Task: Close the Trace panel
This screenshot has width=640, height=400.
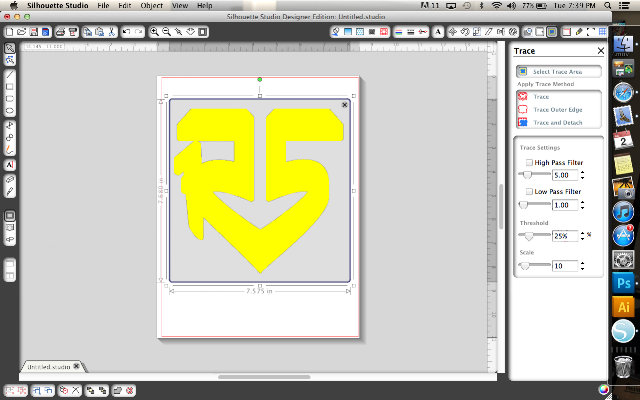Action: pos(600,51)
